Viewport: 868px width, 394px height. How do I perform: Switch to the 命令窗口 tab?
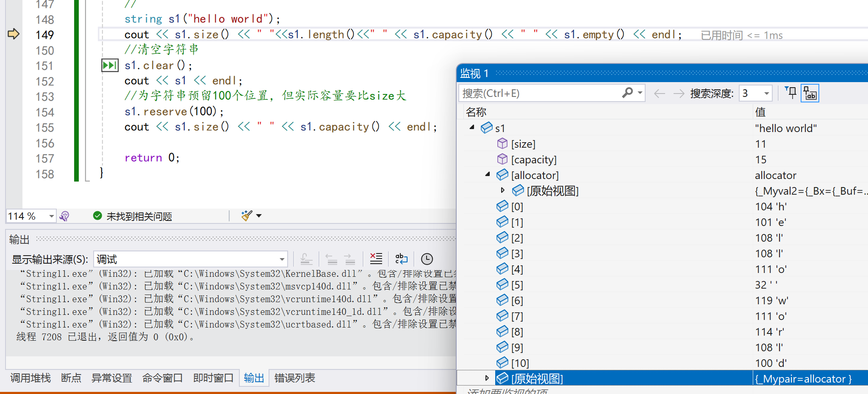pyautogui.click(x=163, y=378)
